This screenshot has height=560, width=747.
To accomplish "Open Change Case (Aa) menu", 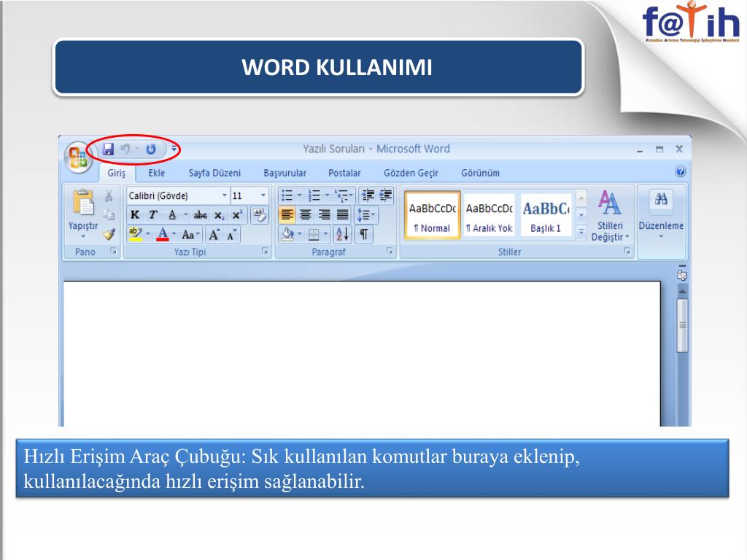I will click(x=190, y=234).
